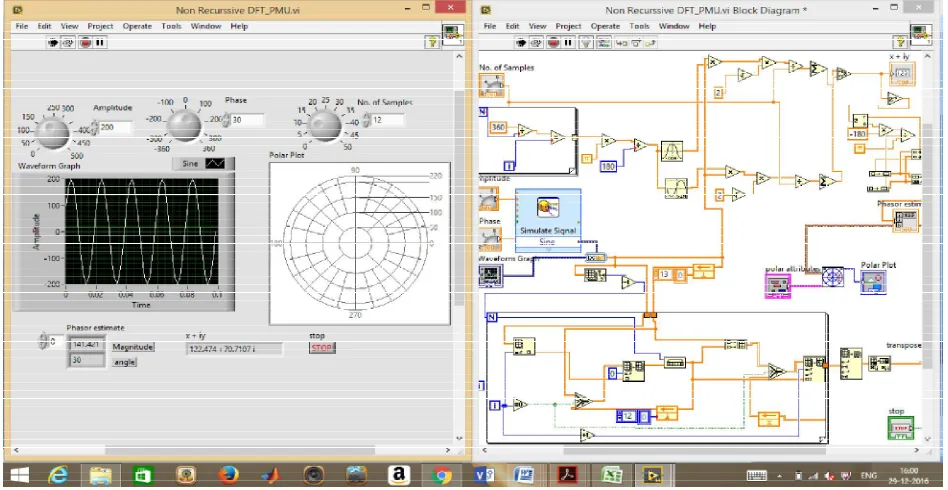Pause execution in front panel toolbar

click(100, 43)
